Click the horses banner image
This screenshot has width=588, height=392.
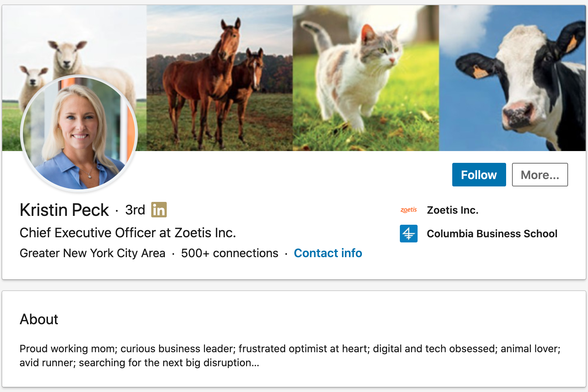click(220, 78)
